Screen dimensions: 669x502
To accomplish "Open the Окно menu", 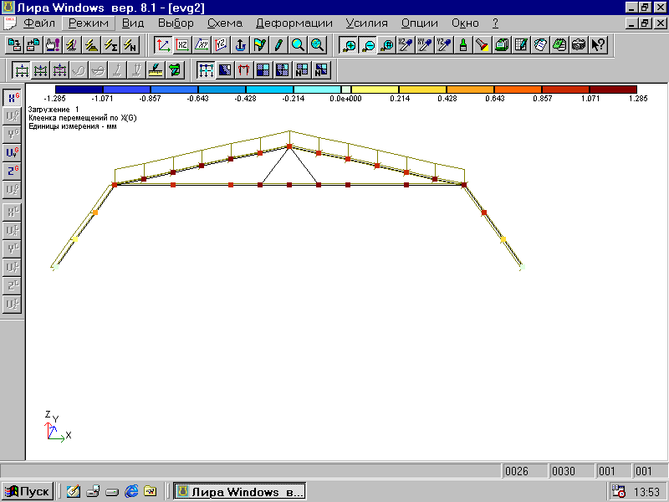I will point(465,23).
